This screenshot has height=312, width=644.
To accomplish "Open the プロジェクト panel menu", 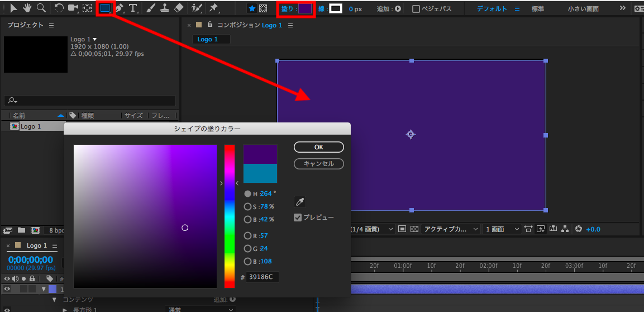I will [51, 25].
